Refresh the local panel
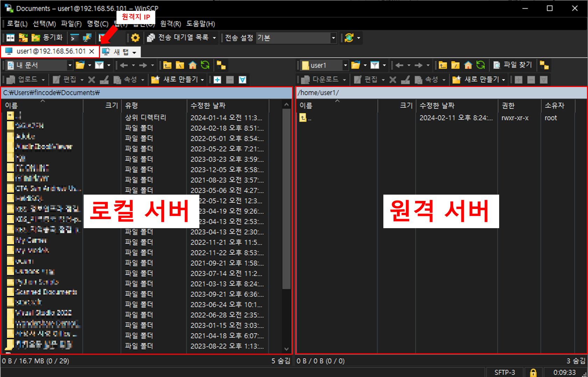The width and height of the screenshot is (588, 377). 205,65
